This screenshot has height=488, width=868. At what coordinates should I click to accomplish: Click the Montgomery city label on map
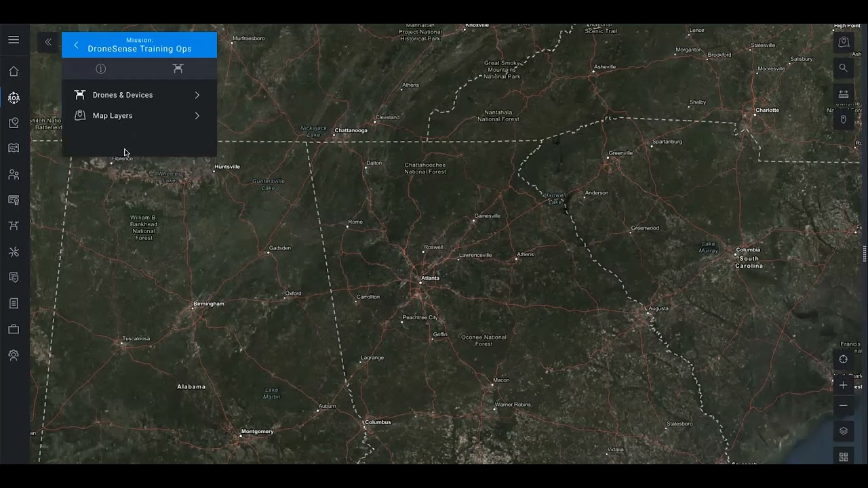coord(258,431)
